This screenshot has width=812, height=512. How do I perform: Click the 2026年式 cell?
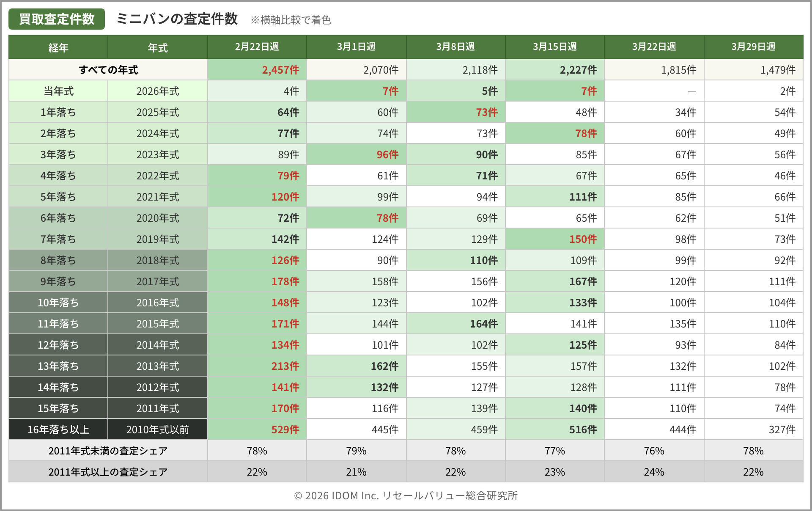click(158, 91)
